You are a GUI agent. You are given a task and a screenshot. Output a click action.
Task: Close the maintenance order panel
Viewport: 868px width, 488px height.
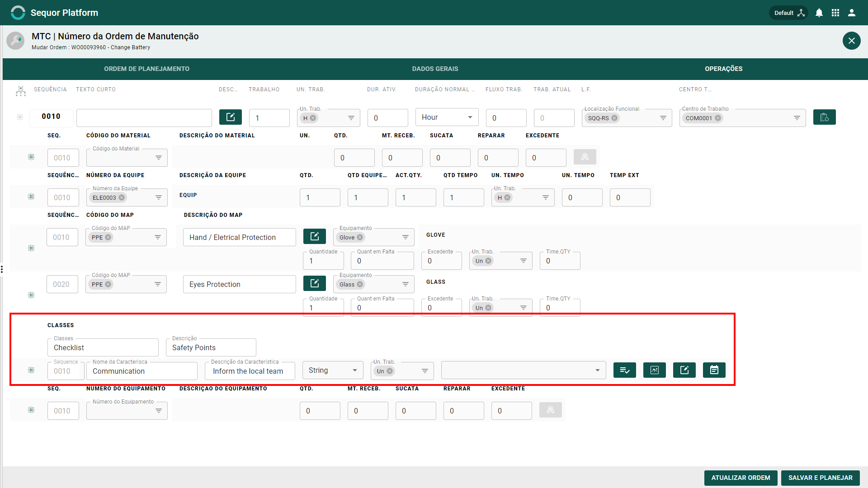[x=851, y=41]
